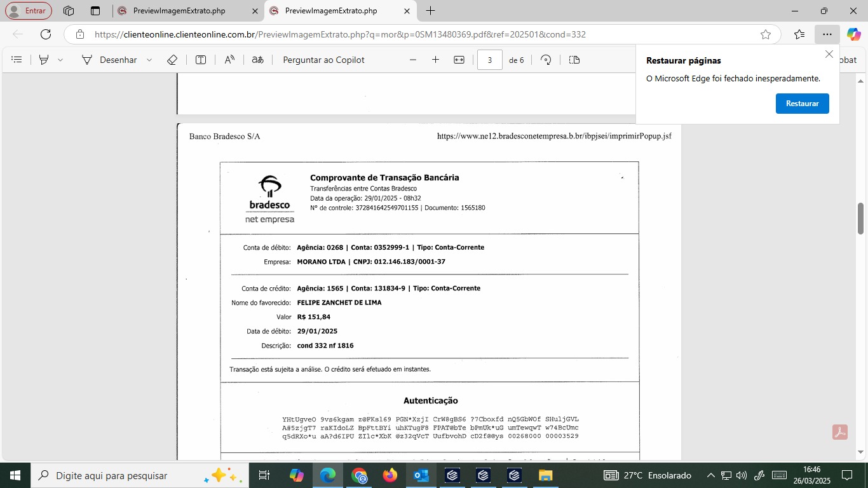Expand Desenhar pen options dropdown

149,60
